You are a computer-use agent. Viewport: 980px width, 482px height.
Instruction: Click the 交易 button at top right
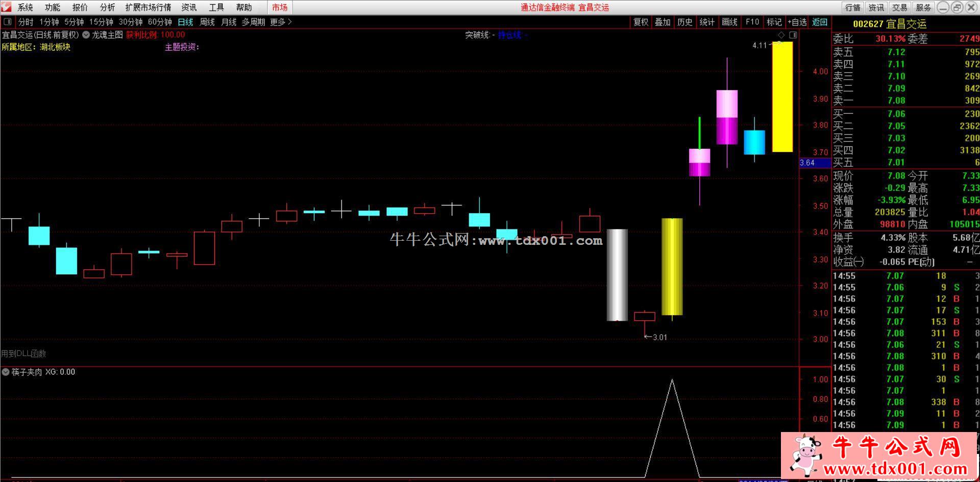coord(899,7)
